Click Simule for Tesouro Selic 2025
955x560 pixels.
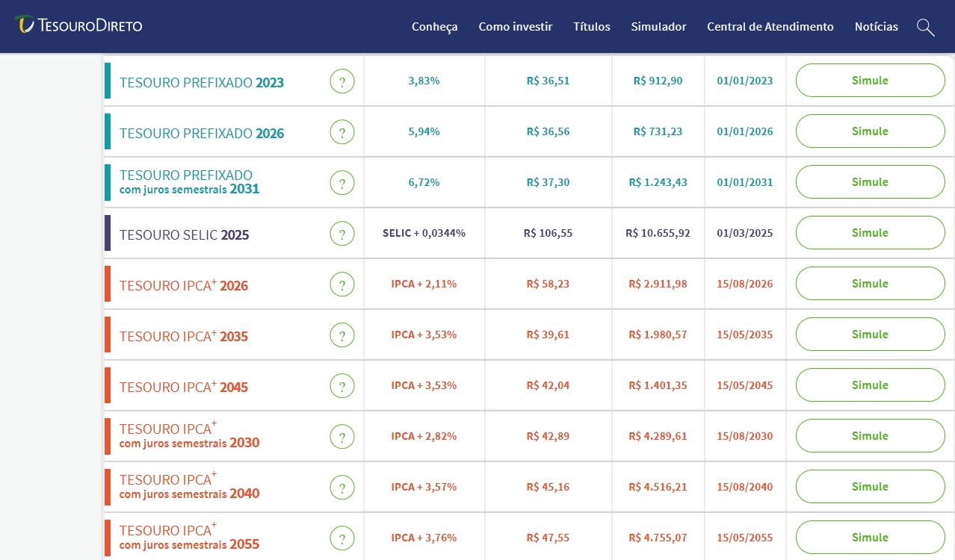tap(871, 233)
